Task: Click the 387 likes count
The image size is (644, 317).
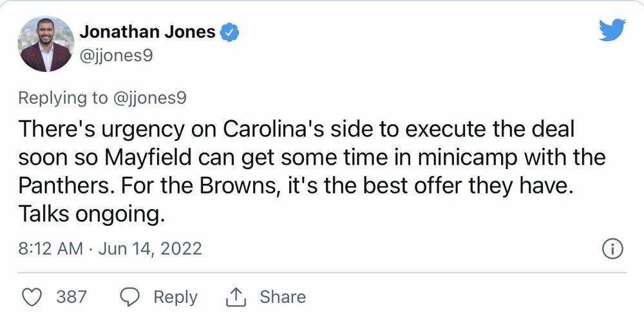Action: tap(71, 297)
